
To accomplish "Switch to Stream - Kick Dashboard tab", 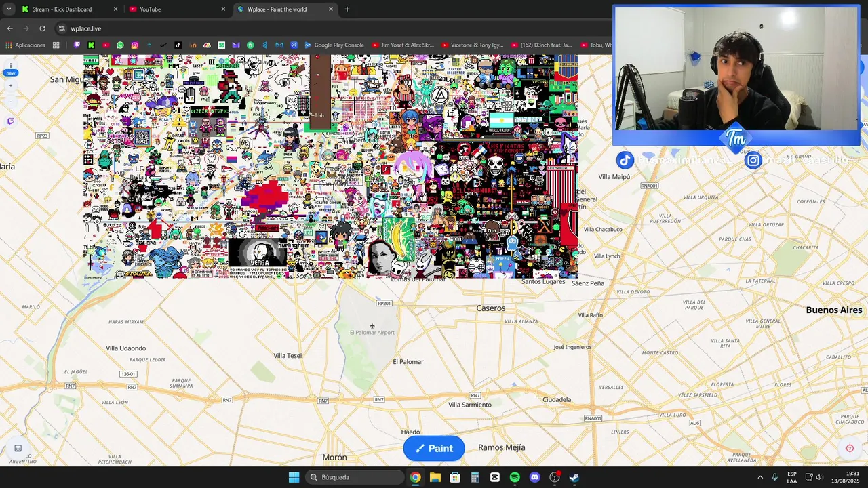I will [x=68, y=9].
